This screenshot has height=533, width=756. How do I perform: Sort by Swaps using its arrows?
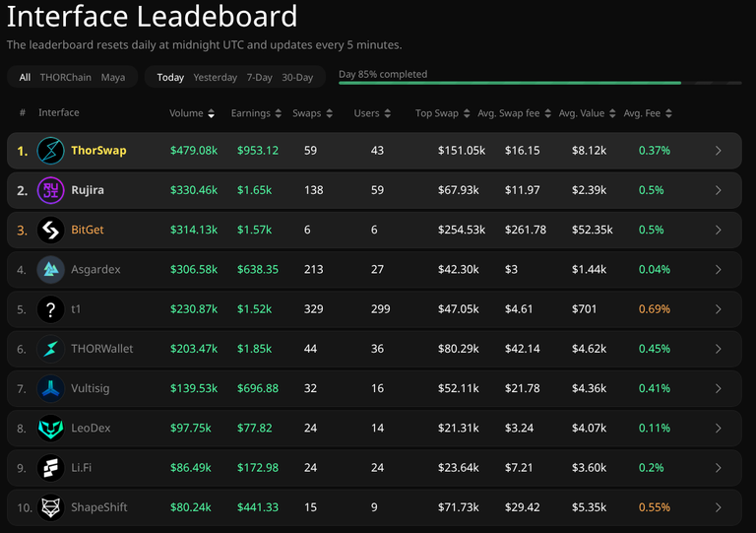(330, 113)
